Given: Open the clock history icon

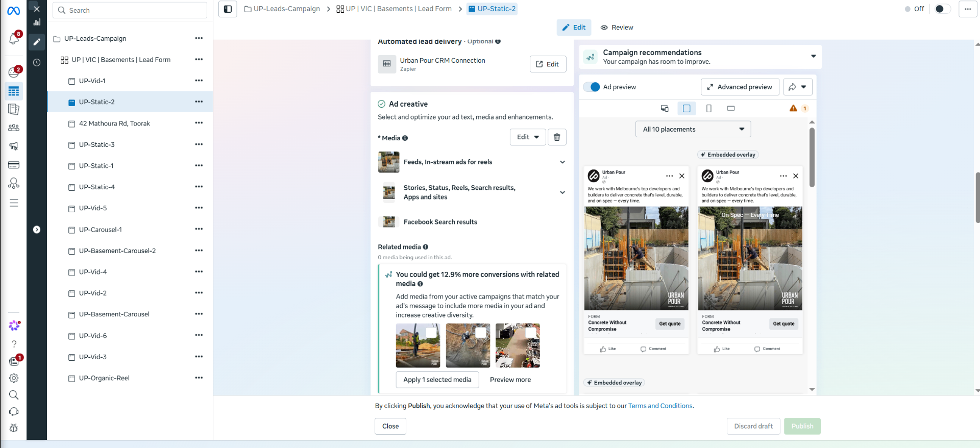Looking at the screenshot, I should click(37, 62).
